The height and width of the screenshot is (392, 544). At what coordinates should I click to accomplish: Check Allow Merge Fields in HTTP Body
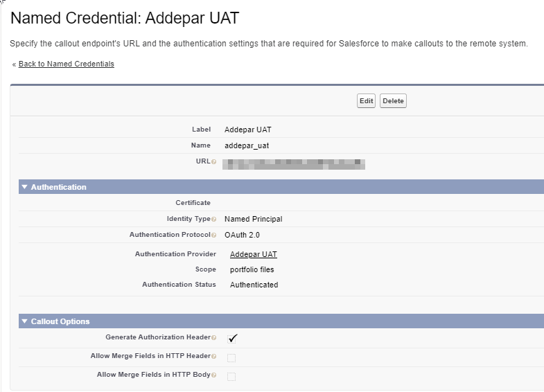point(231,376)
